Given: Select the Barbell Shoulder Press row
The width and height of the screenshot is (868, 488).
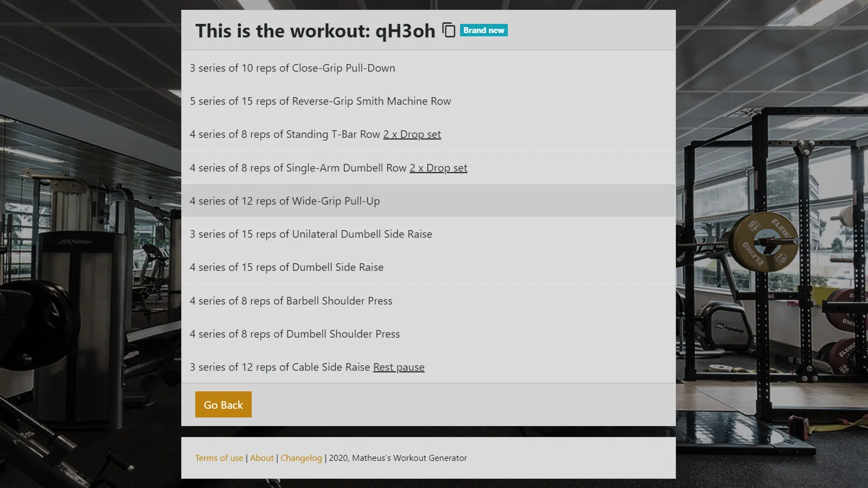Looking at the screenshot, I should [x=429, y=300].
